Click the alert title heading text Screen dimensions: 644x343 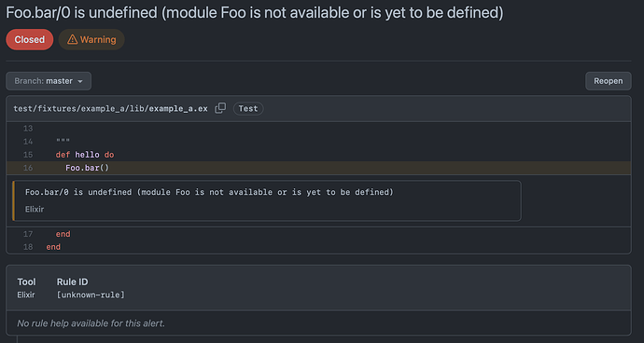[x=254, y=13]
